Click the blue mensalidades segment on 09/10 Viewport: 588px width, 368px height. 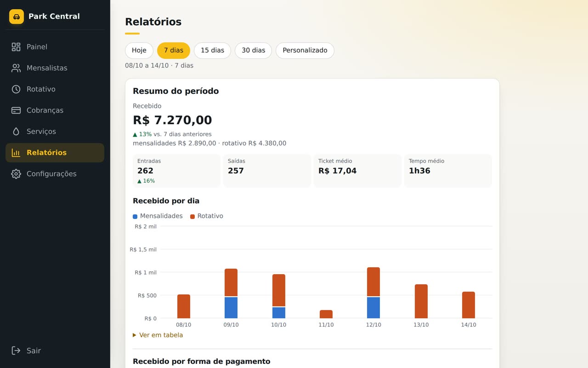231,308
